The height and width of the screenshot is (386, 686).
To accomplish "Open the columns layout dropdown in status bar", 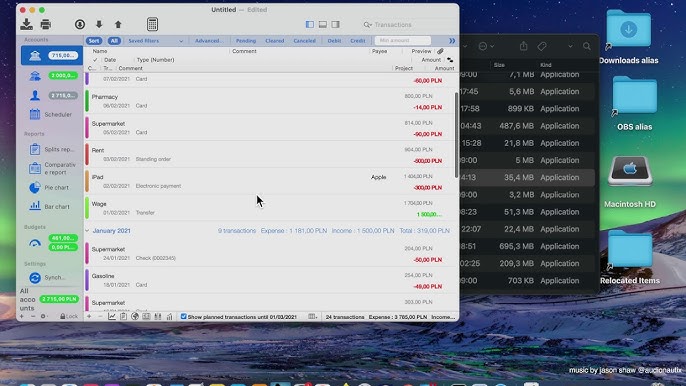I will click(313, 316).
